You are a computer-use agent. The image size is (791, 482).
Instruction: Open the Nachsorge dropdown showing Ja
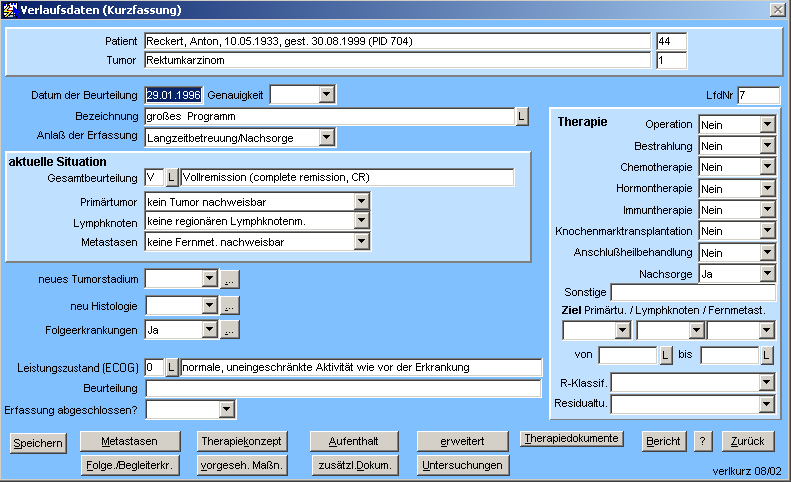click(767, 273)
